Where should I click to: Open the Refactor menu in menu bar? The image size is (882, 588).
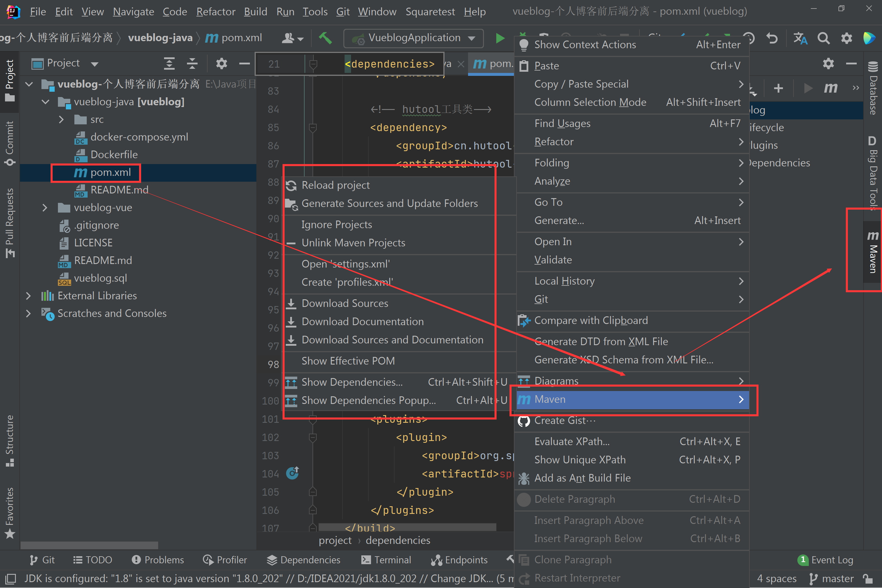point(216,12)
